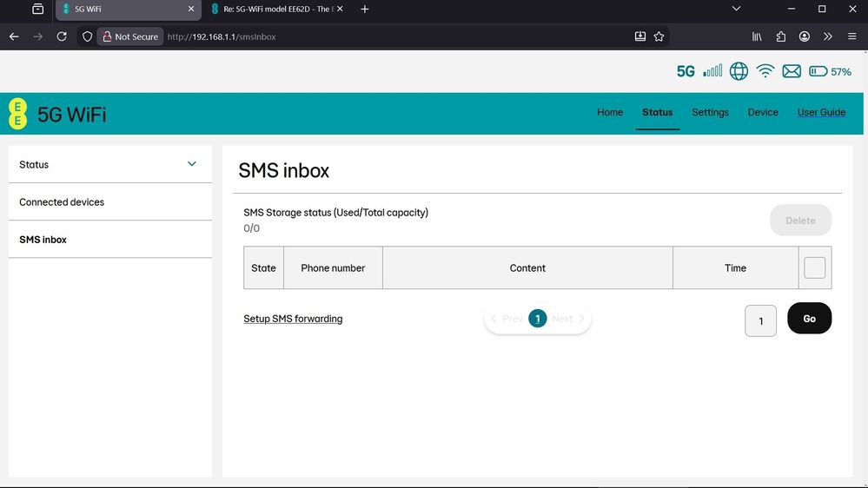Viewport: 868px width, 488px height.
Task: Open a new tab with plus icon
Action: click(x=364, y=9)
